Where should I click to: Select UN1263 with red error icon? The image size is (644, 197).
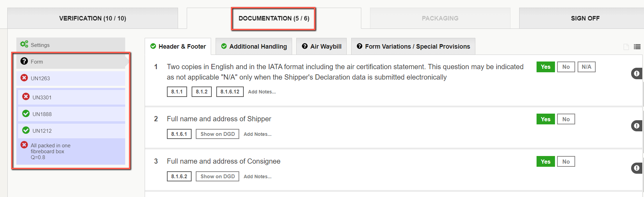point(71,78)
